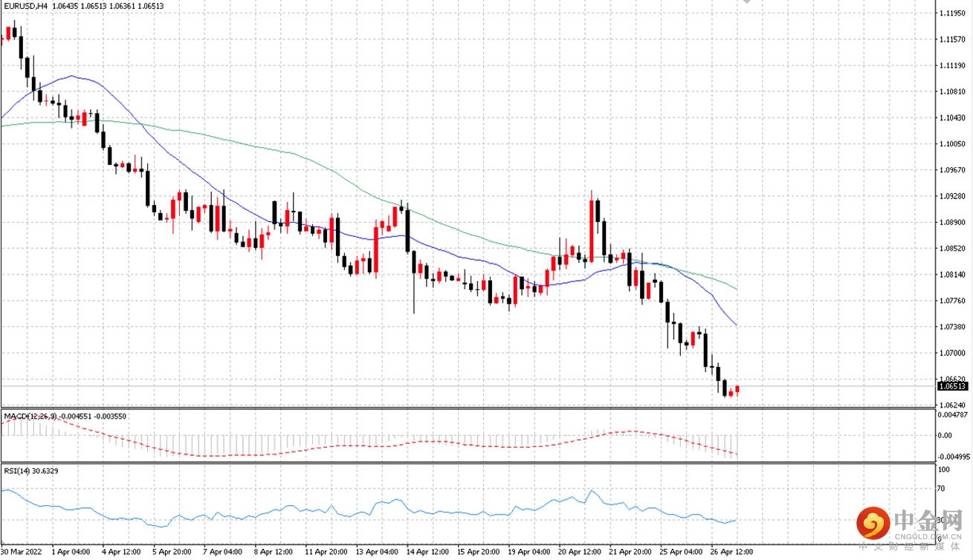Pick the 1.09670 price axis label

click(x=952, y=170)
